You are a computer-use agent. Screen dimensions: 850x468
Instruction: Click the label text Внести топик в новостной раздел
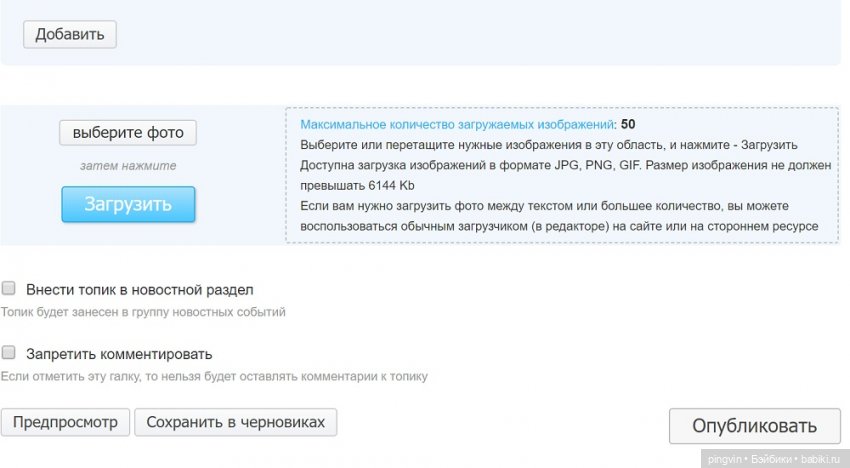[x=140, y=290]
